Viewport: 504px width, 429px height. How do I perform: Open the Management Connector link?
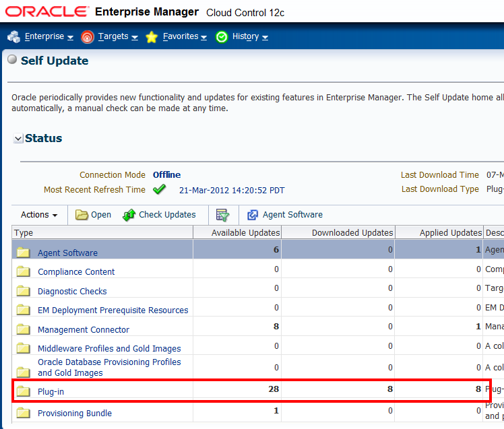click(84, 330)
